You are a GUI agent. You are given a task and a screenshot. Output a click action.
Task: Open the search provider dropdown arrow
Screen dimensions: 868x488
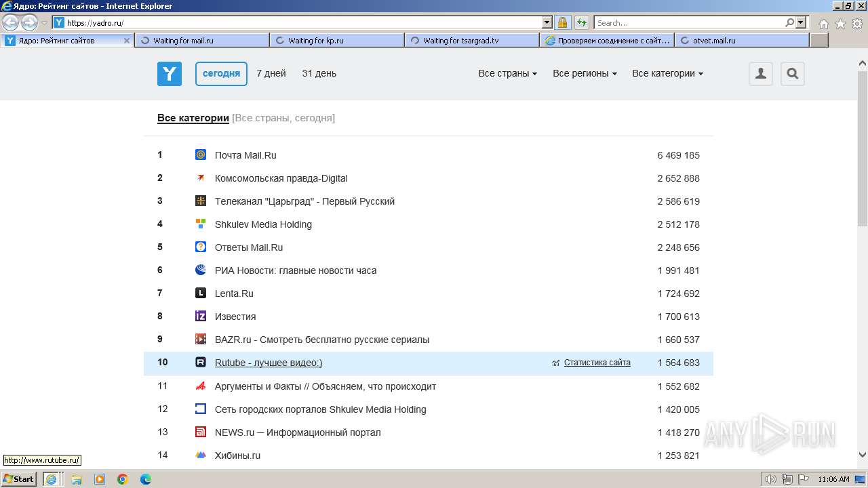click(x=801, y=22)
